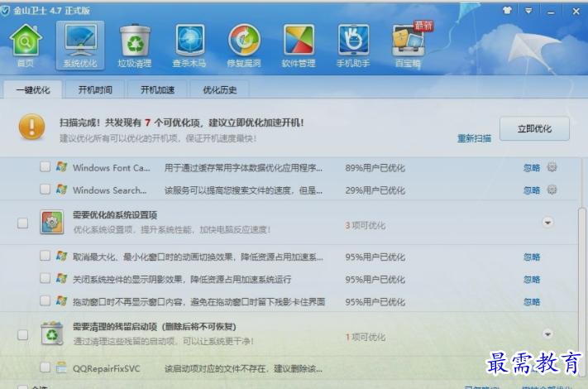The image size is (588, 389).
Task: Click 忽略 for Windows Font Cache
Action: point(532,168)
